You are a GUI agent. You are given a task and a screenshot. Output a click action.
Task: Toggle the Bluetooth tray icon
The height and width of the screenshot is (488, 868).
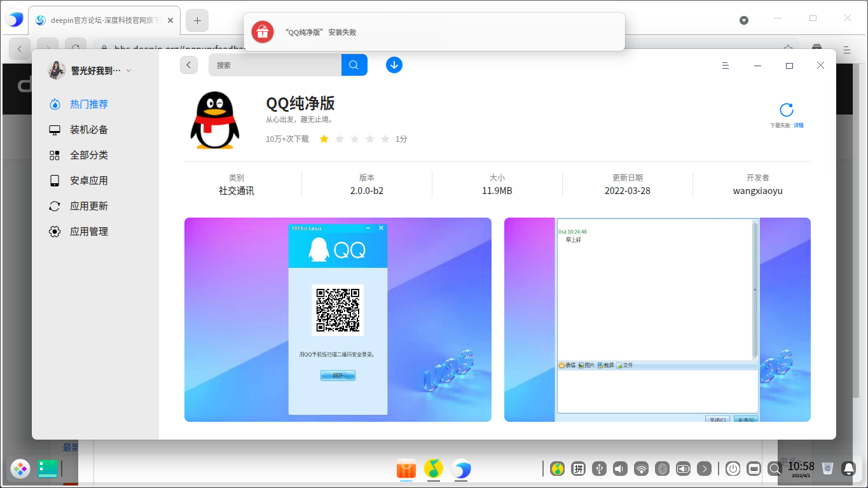(663, 470)
